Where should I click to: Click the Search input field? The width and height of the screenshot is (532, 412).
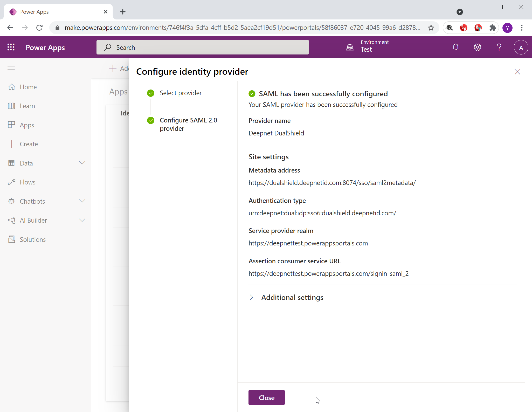[202, 47]
